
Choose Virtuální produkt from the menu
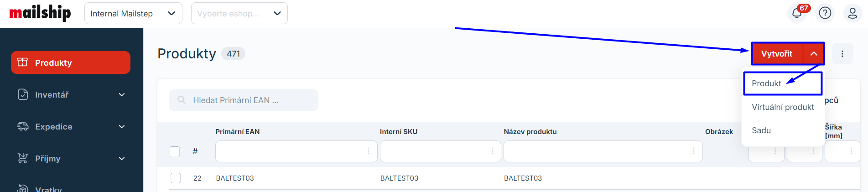click(x=783, y=107)
